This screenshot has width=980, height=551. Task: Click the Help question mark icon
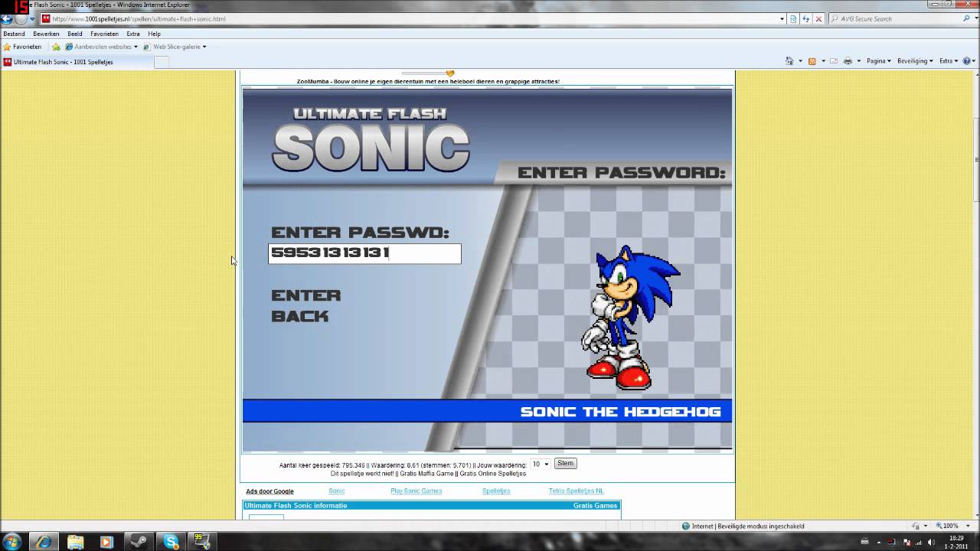tap(965, 61)
